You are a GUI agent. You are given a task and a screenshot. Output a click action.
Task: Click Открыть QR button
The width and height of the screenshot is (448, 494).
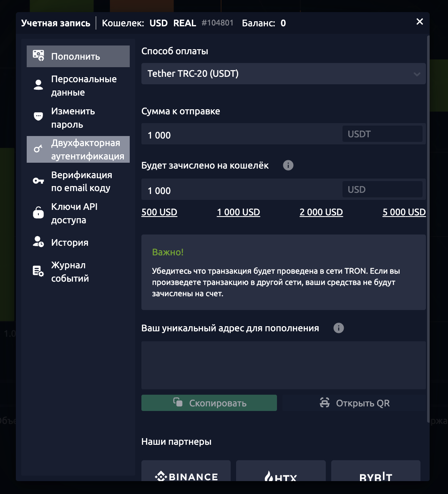tap(355, 403)
